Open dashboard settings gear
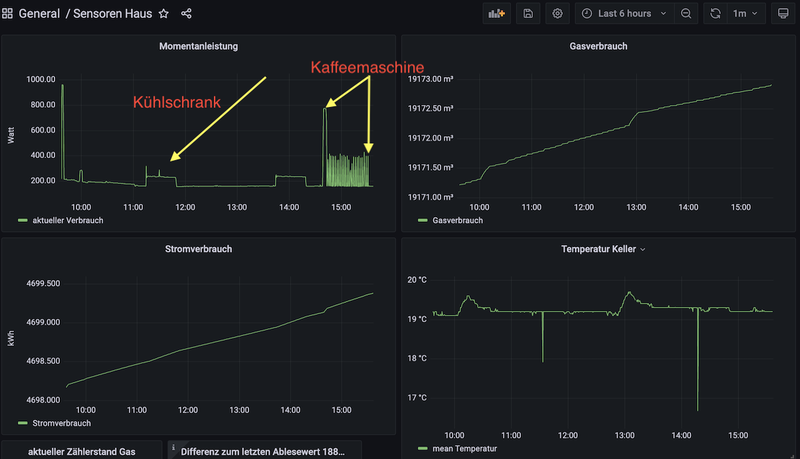Screen dimensions: 800x459 558,14
